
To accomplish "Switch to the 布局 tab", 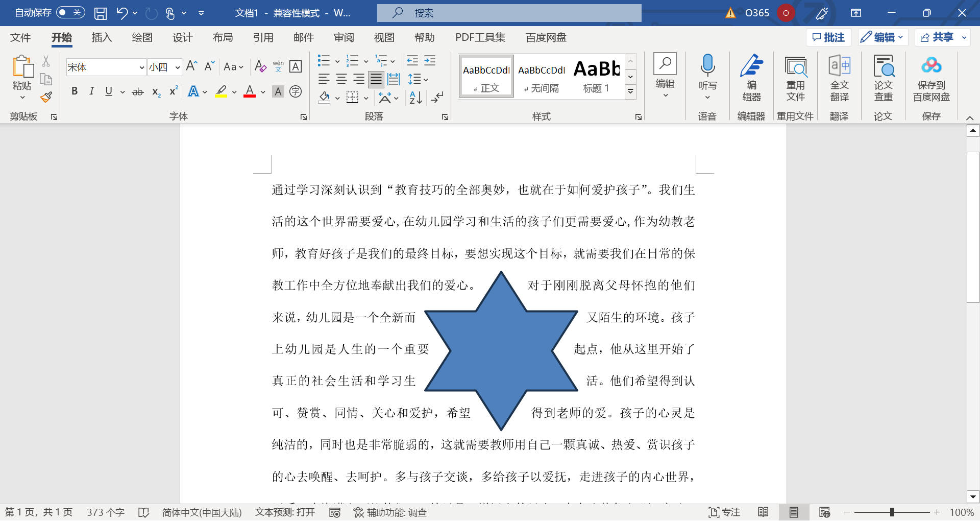I will click(x=223, y=37).
